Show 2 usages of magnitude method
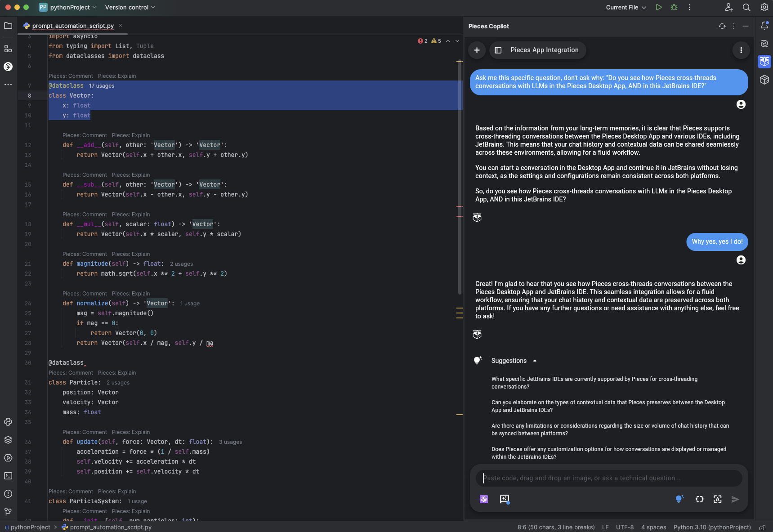Viewport: 773px width, 532px height. (x=181, y=264)
